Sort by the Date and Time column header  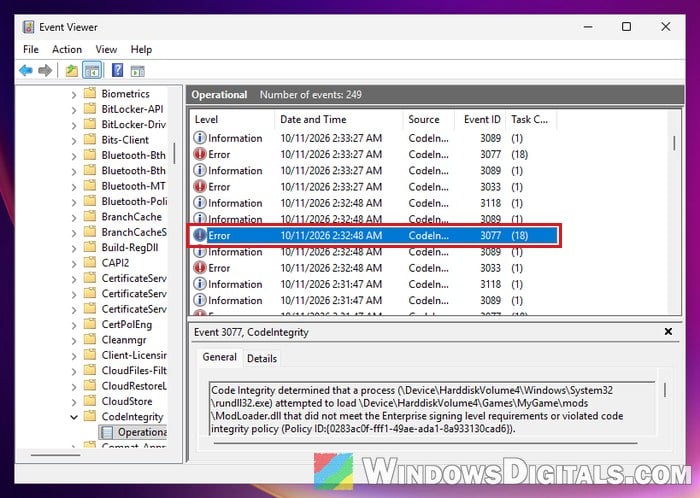pos(338,120)
